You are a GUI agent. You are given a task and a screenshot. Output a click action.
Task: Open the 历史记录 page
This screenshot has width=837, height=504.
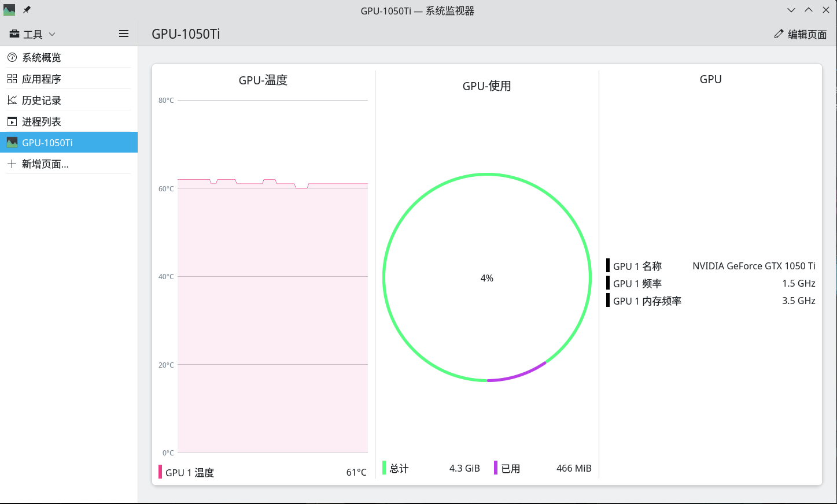pos(69,100)
